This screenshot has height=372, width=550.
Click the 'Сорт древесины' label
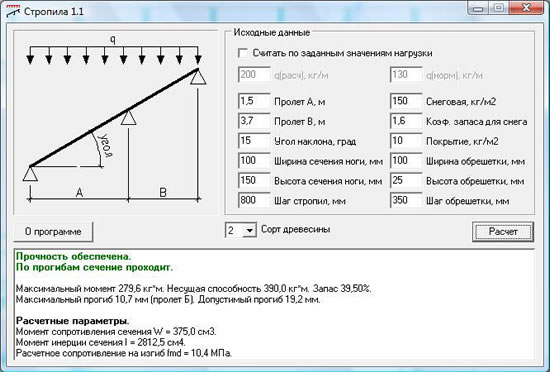click(295, 229)
